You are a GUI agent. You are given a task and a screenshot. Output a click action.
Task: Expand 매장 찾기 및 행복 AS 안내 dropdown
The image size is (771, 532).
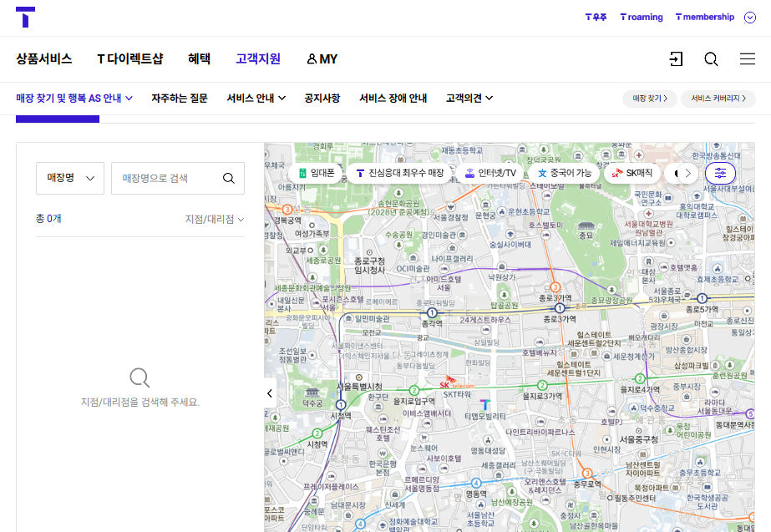(74, 99)
